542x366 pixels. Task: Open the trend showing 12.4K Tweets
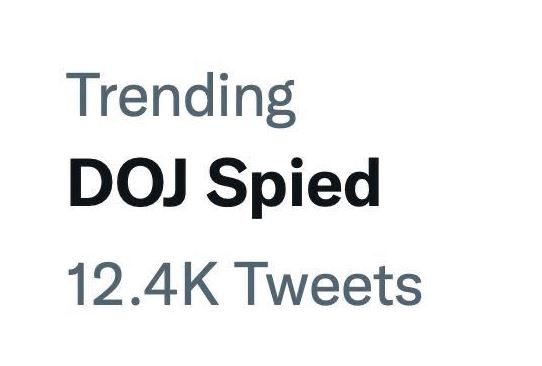(x=245, y=283)
